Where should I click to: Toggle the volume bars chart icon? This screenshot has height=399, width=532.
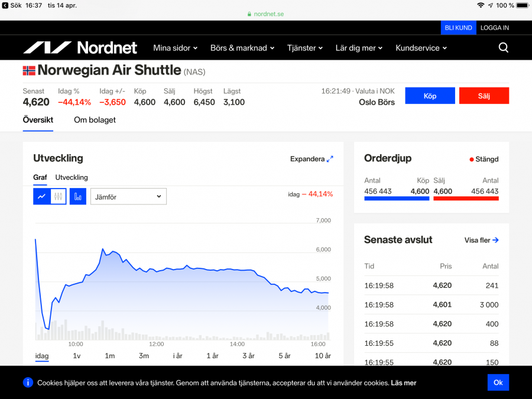coord(78,196)
